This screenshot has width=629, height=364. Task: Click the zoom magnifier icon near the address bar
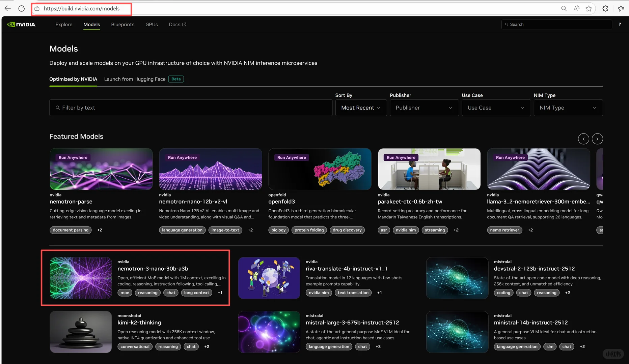[564, 8]
